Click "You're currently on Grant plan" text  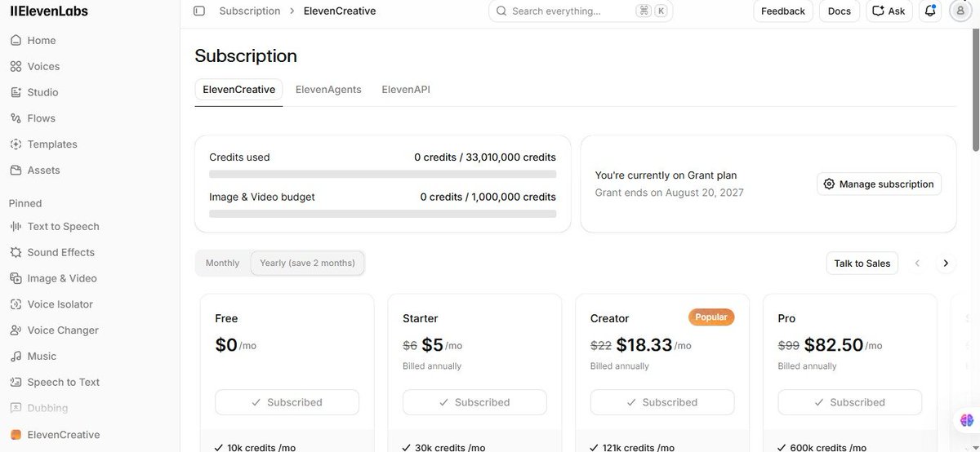(666, 175)
